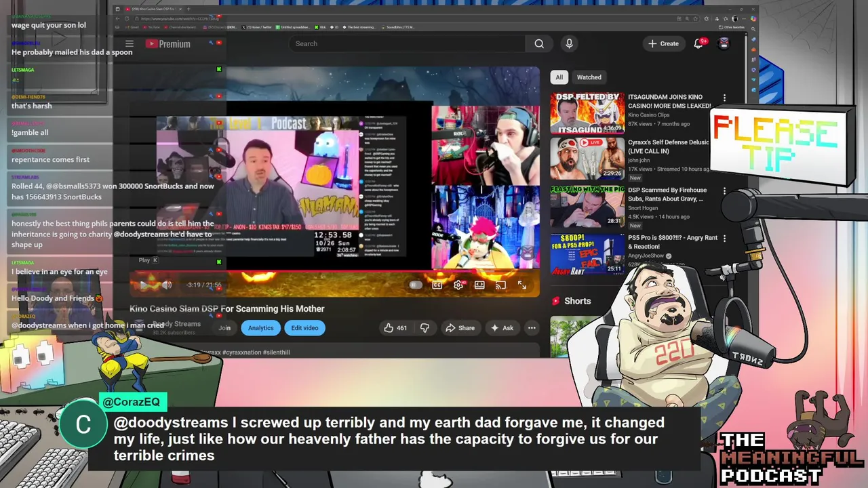The width and height of the screenshot is (868, 488).
Task: Open the Home / Twitter bookmark
Action: click(x=258, y=27)
